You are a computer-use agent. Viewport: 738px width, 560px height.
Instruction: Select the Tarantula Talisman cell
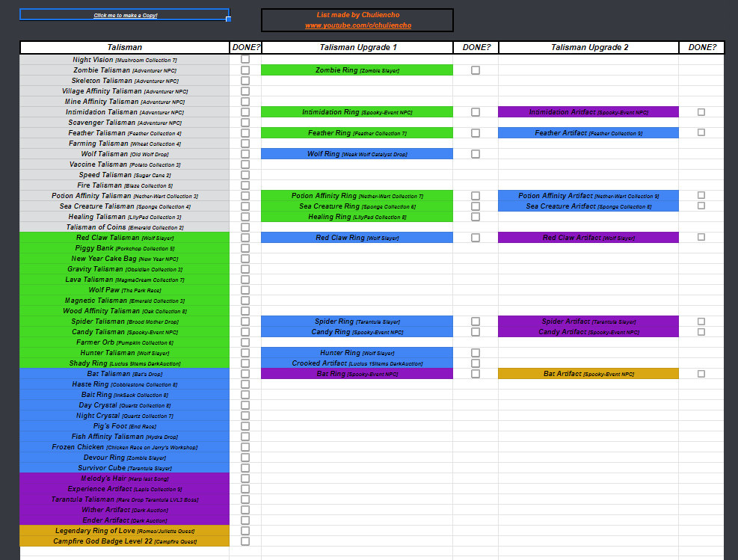coord(125,499)
